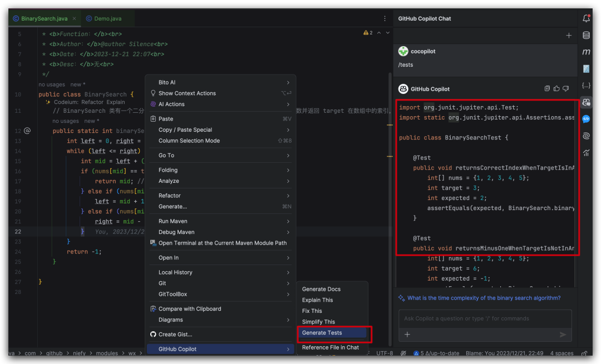Focus the Ask Copilot a question input
This screenshot has height=364, width=601.
pyautogui.click(x=485, y=318)
